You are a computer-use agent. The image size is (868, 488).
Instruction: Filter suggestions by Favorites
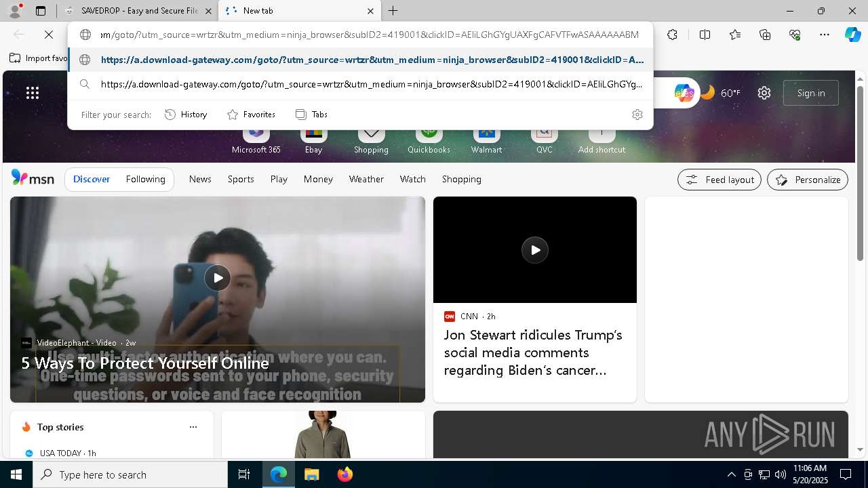[x=251, y=115]
